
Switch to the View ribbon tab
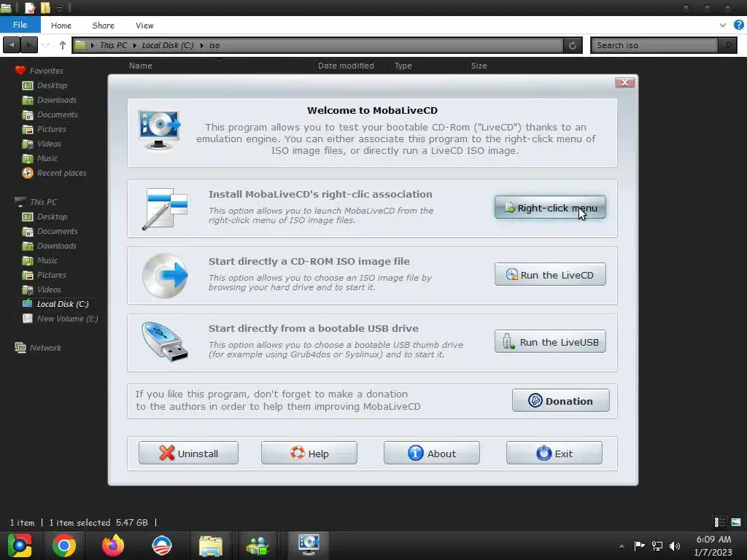point(144,26)
